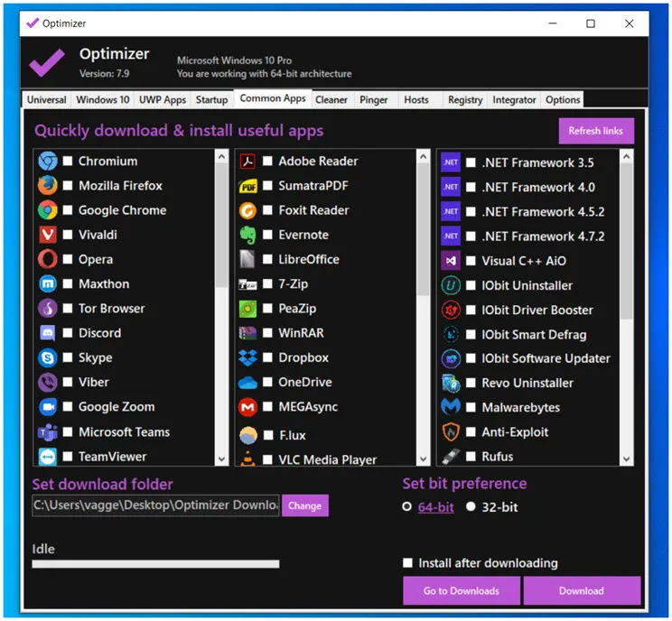Click the Maxthon icon
The height and width of the screenshot is (621, 672).
pyautogui.click(x=48, y=283)
